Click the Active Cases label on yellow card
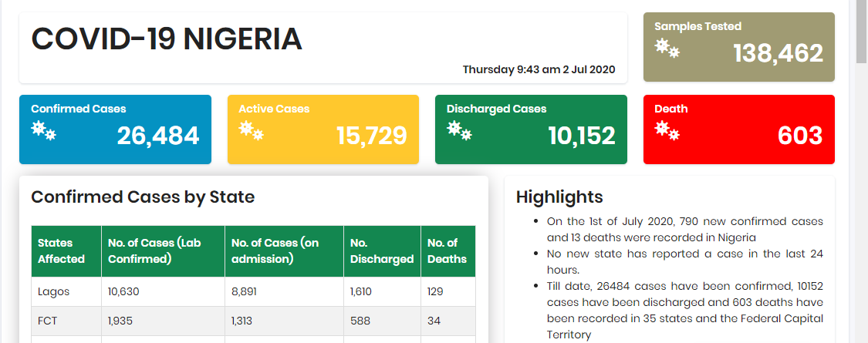Screen dimensions: 868x343 [274, 109]
